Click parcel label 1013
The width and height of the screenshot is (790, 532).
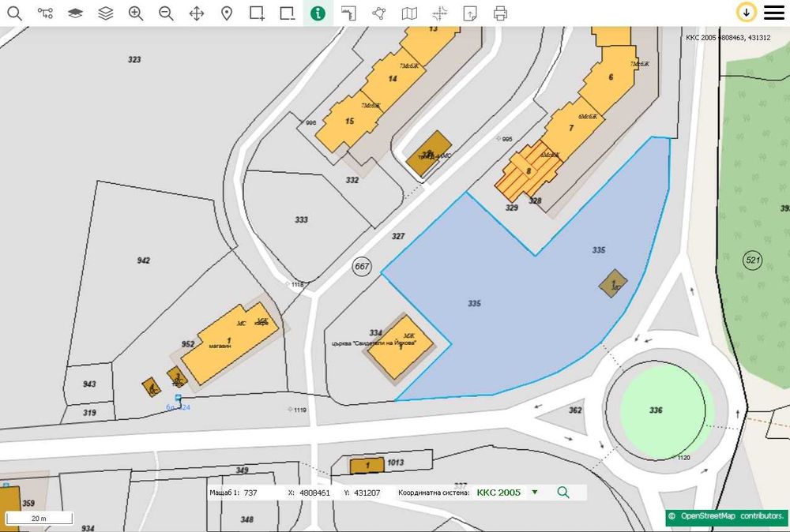click(x=396, y=462)
